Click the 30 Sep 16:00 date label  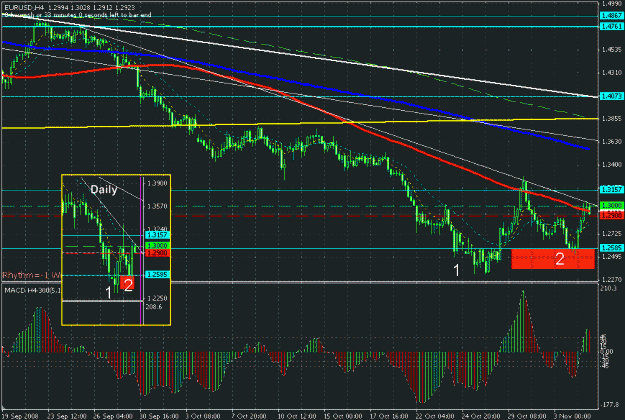(x=159, y=416)
